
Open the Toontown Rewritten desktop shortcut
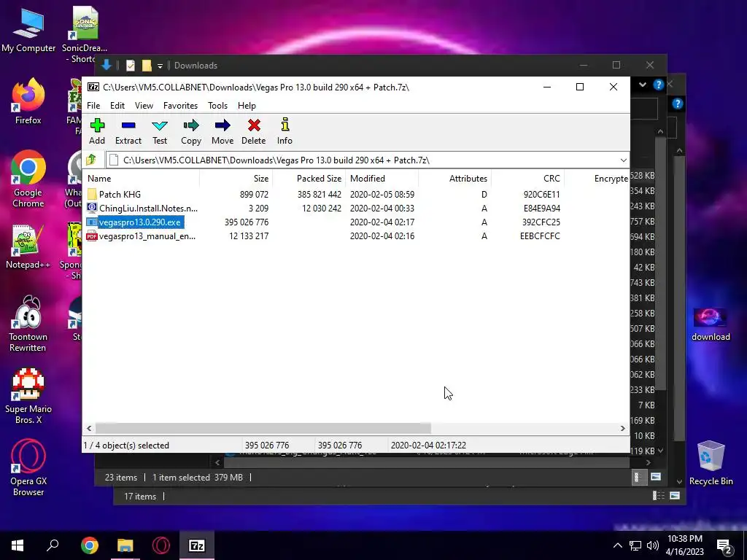click(28, 324)
